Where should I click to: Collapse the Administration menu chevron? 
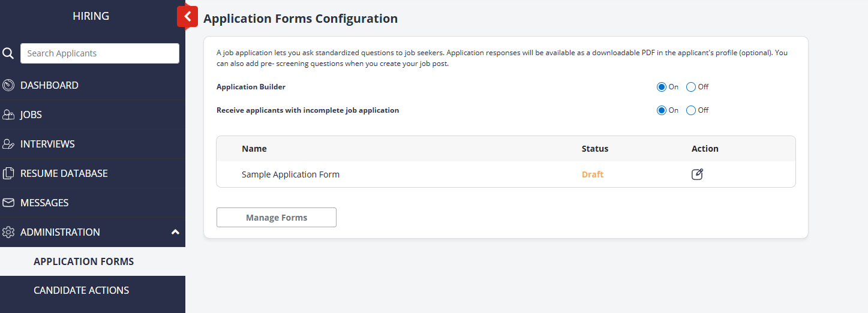click(x=175, y=232)
